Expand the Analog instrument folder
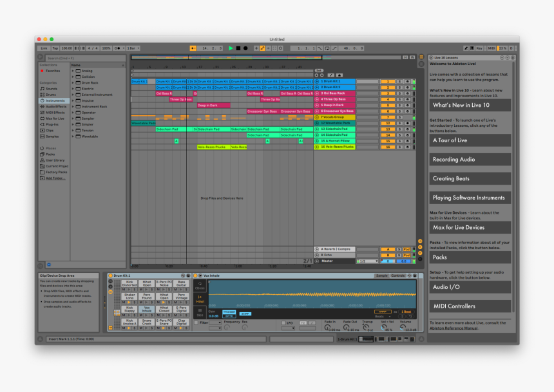 pyautogui.click(x=73, y=71)
